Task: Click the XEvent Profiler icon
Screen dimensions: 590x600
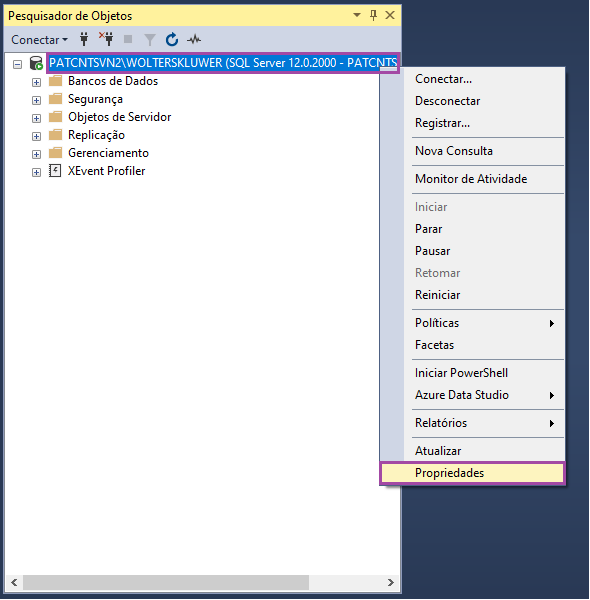Action: [x=55, y=171]
